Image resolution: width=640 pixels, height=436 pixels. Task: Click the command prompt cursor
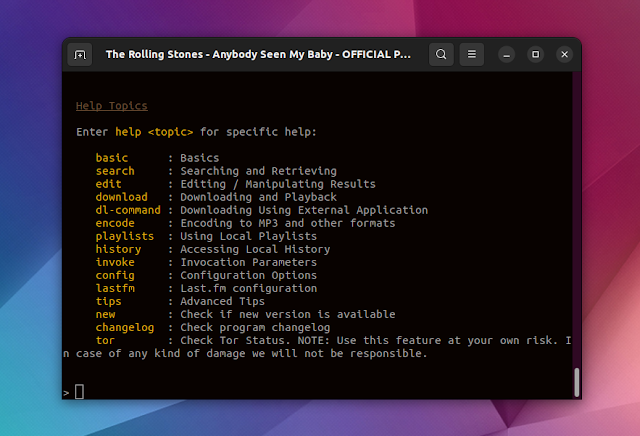[80, 392]
